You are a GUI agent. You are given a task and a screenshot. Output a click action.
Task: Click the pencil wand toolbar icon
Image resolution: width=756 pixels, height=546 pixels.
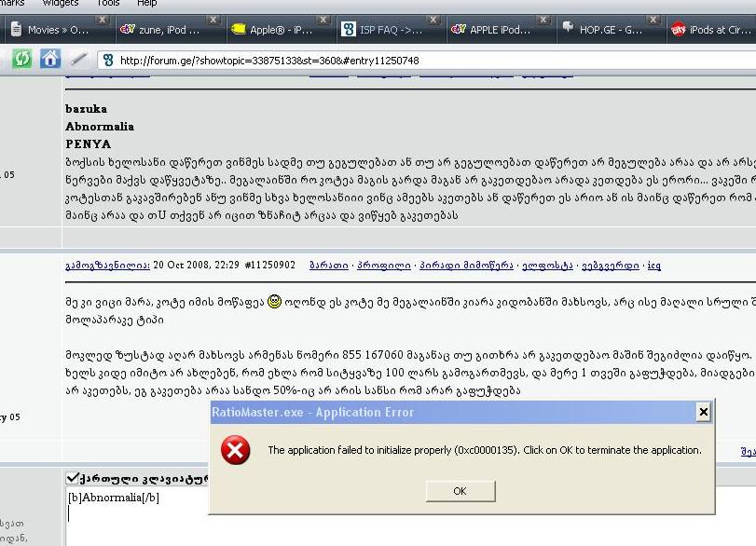point(78,60)
